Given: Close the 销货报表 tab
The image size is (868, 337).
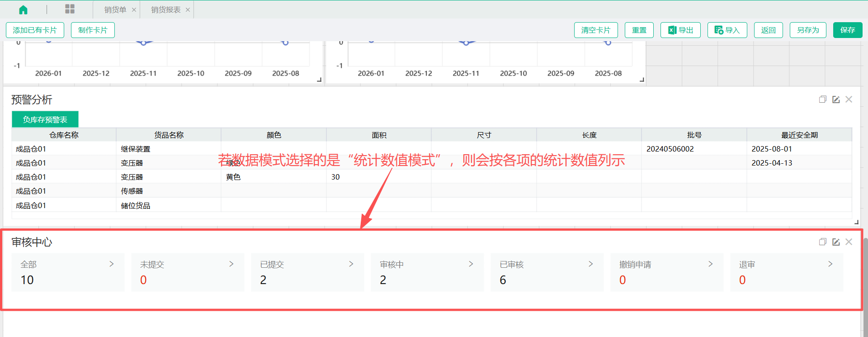Looking at the screenshot, I should pyautogui.click(x=188, y=10).
